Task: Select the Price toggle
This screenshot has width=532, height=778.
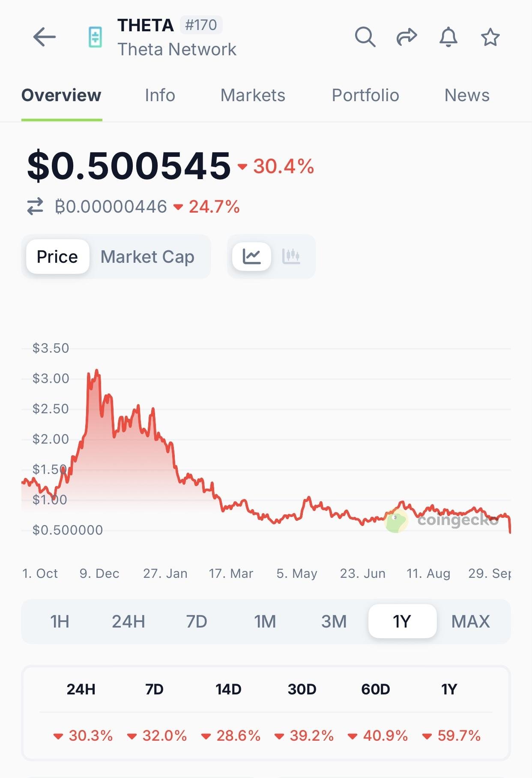Action: click(57, 257)
